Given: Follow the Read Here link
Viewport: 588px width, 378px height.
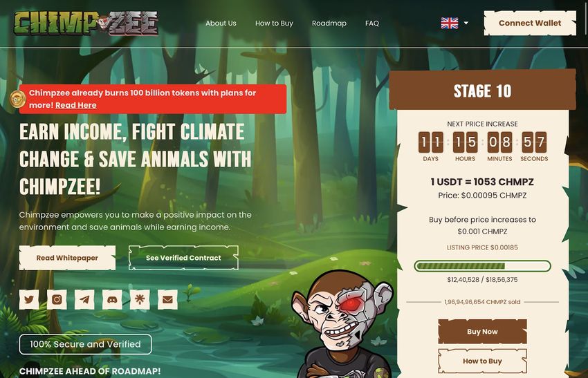Looking at the screenshot, I should (x=76, y=105).
